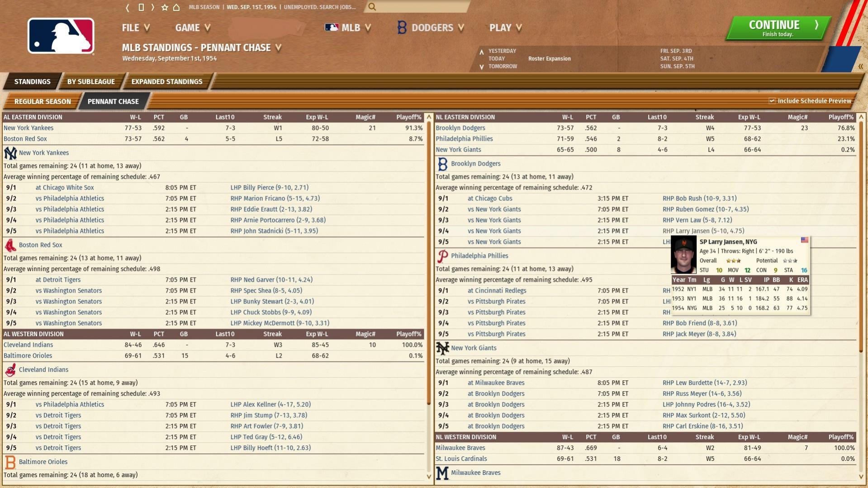Click the double-chevron collapse panel icon
The height and width of the screenshot is (488, 868).
(x=860, y=66)
